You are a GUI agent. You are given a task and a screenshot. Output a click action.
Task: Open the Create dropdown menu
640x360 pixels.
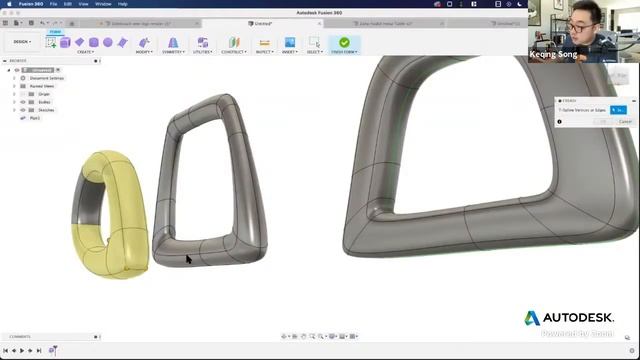tap(85, 52)
